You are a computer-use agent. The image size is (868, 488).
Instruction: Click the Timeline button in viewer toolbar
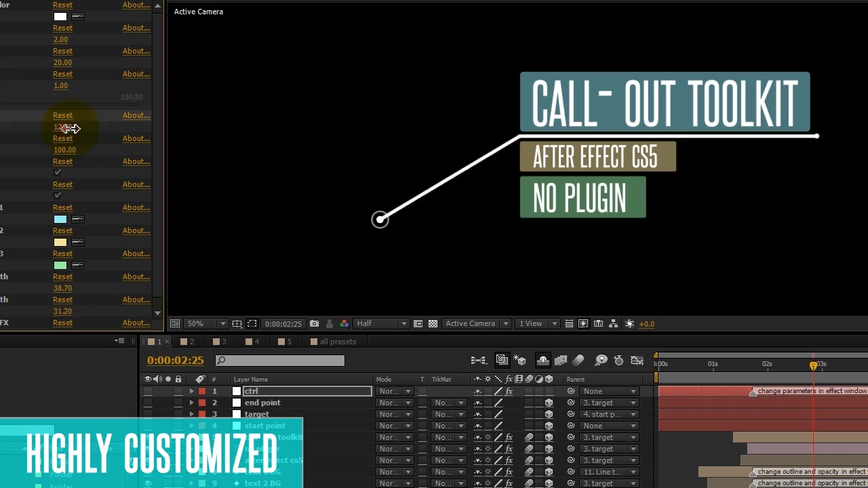point(599,324)
